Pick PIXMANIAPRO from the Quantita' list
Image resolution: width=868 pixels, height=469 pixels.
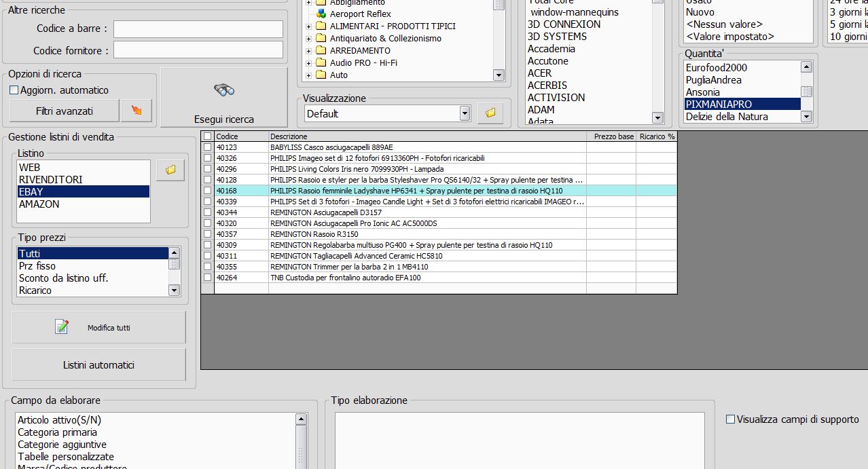coord(742,104)
